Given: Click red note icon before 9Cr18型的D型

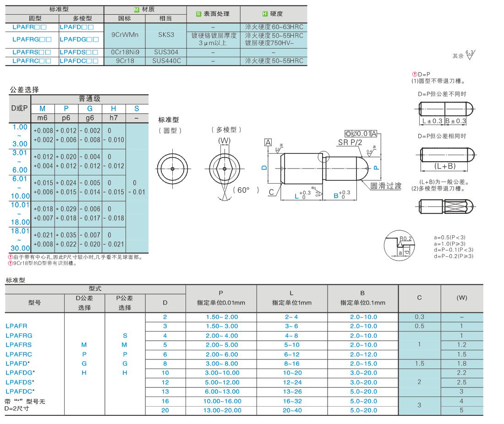Looking at the screenshot, I should click(11, 263).
